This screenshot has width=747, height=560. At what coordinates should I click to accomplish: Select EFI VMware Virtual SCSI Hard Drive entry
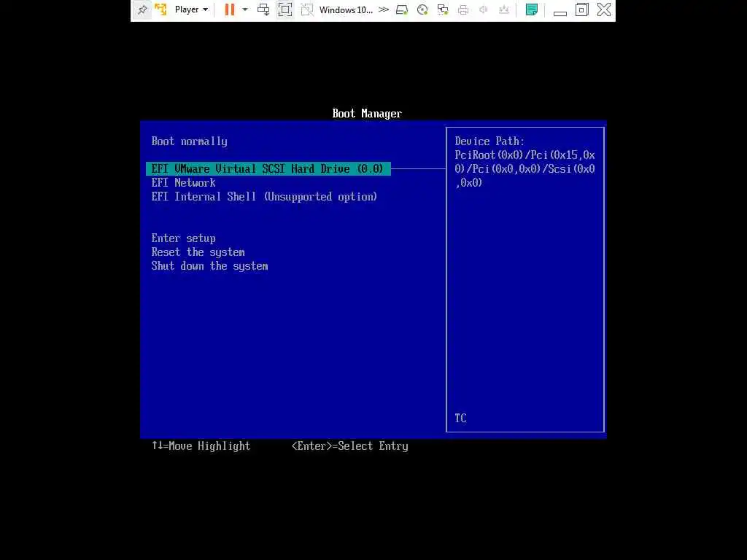(268, 168)
